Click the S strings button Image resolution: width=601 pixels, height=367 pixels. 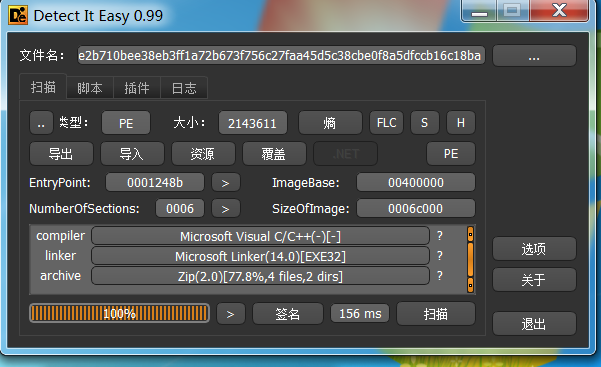[424, 123]
